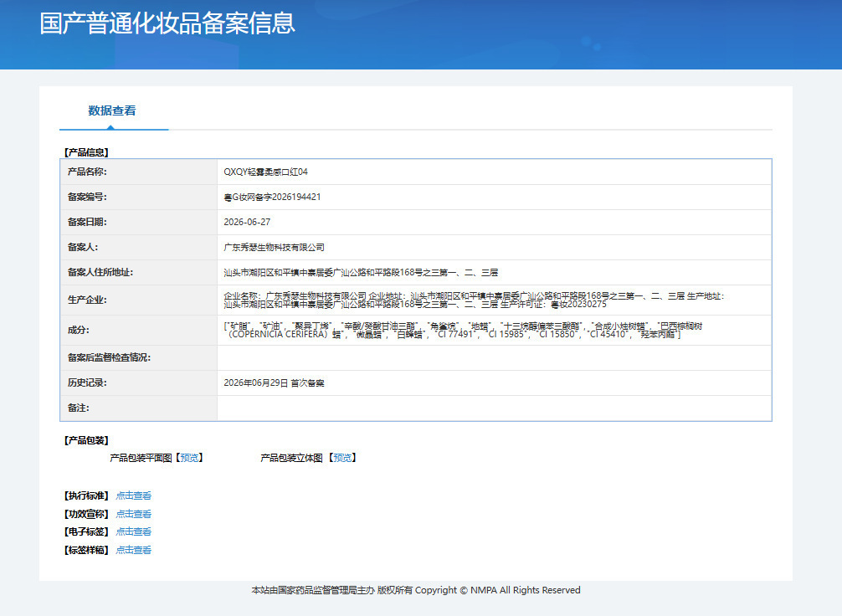Click the product name QXQY轻雾柔感口红04
The height and width of the screenshot is (616, 842).
coord(266,172)
